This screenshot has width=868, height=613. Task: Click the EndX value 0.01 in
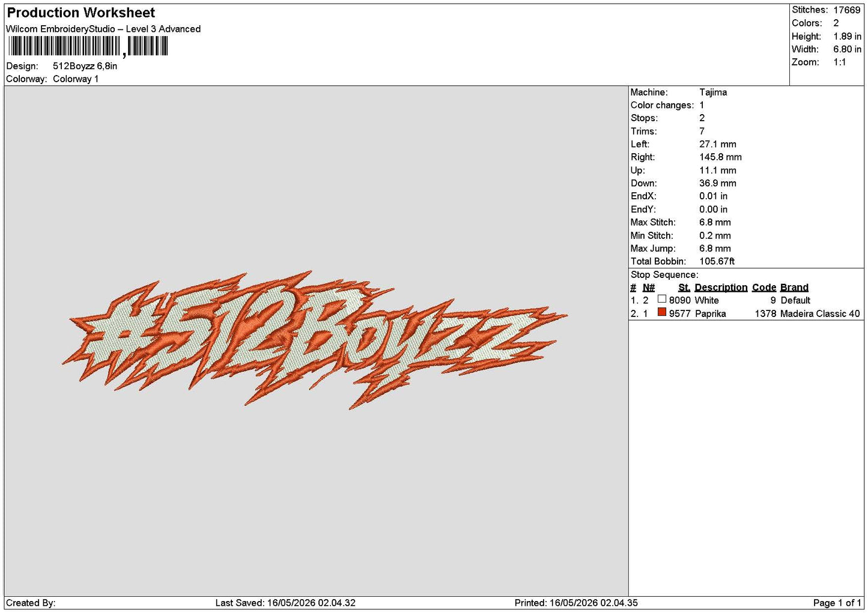coord(713,196)
